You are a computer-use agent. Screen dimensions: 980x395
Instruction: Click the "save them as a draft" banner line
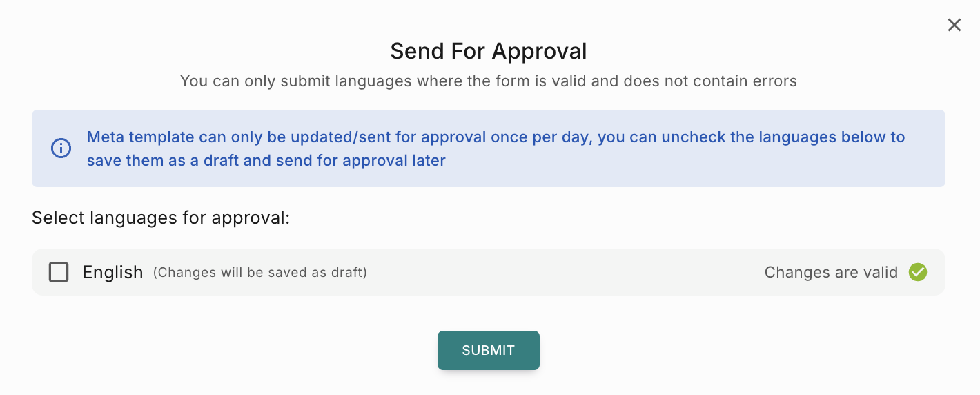tap(266, 161)
